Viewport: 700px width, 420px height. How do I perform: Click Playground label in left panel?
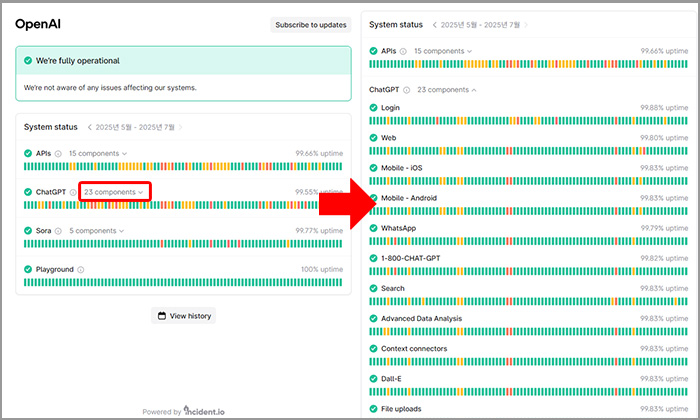click(54, 270)
